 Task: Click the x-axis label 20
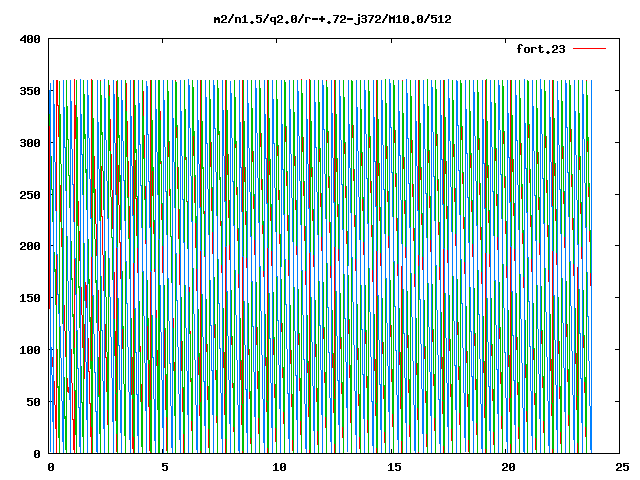click(508, 467)
